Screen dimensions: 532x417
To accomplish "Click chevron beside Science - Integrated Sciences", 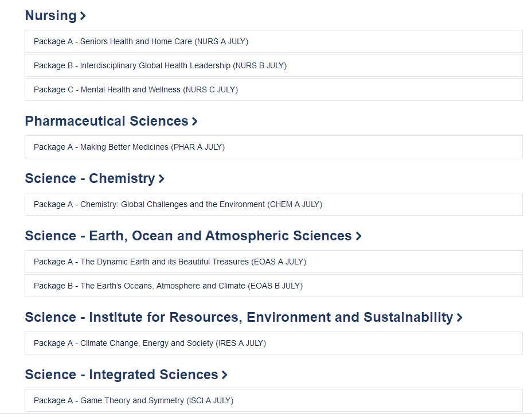I will tap(225, 375).
